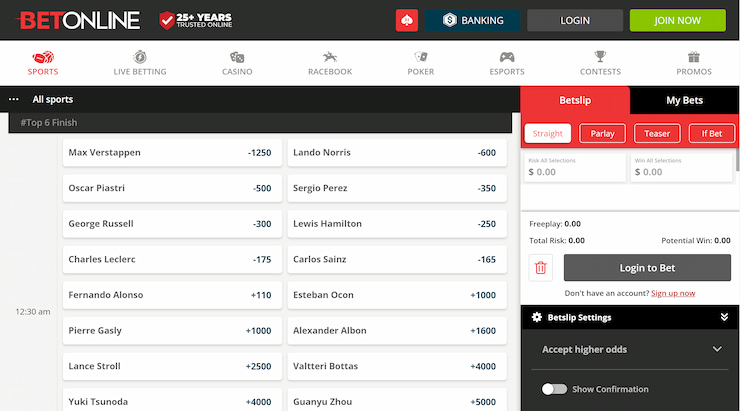Click the Risk All Selections amount field
Screen dimensions: 740x411
coord(574,168)
